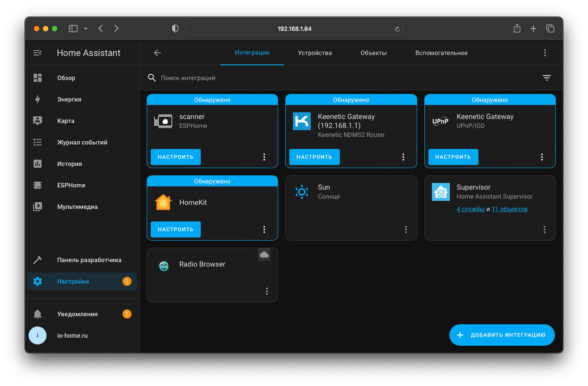Open Панель разработчика developer tools

[89, 260]
